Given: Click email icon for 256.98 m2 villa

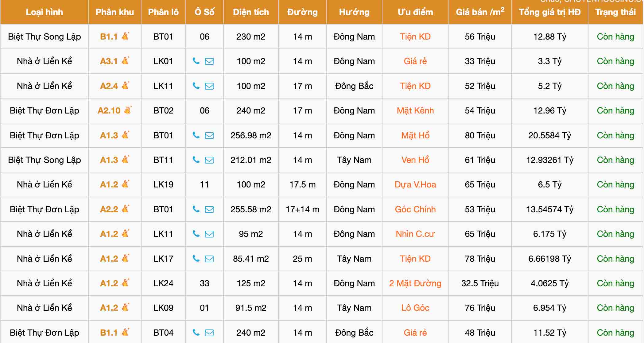Looking at the screenshot, I should [209, 135].
